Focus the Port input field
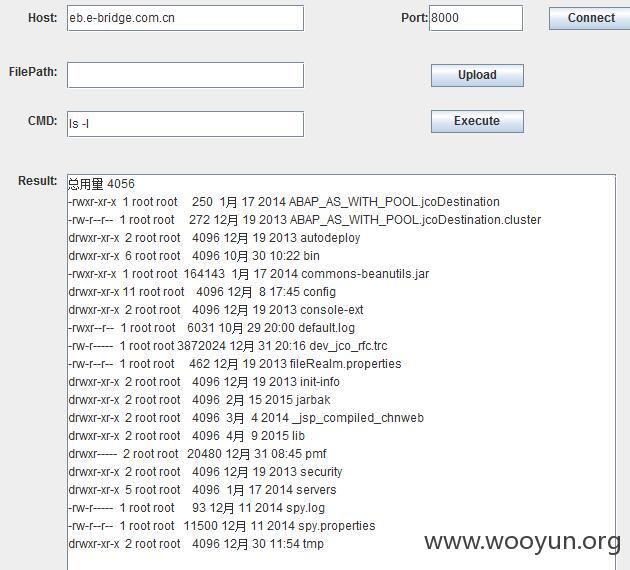Screen dimensions: 630x570 pos(476,18)
